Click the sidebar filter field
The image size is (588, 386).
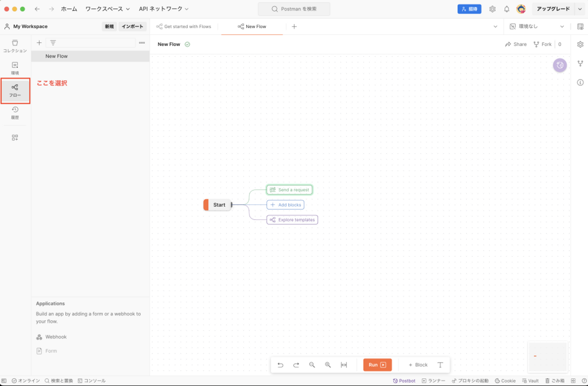coord(91,42)
